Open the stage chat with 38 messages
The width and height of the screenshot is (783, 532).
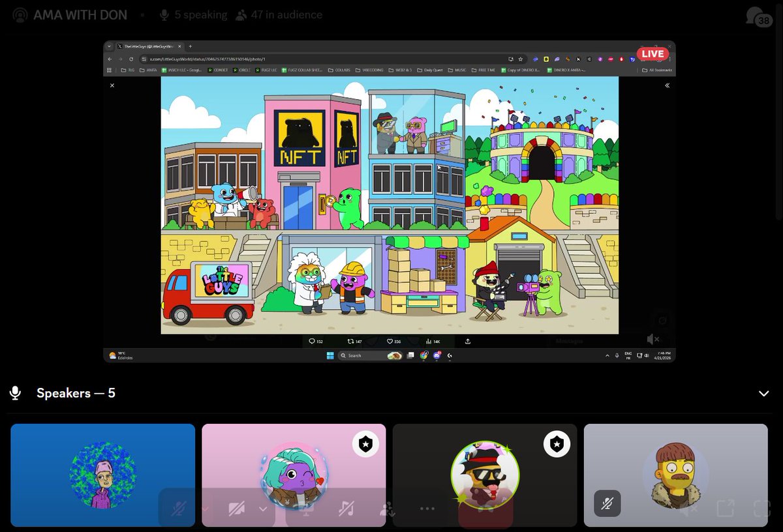(757, 16)
